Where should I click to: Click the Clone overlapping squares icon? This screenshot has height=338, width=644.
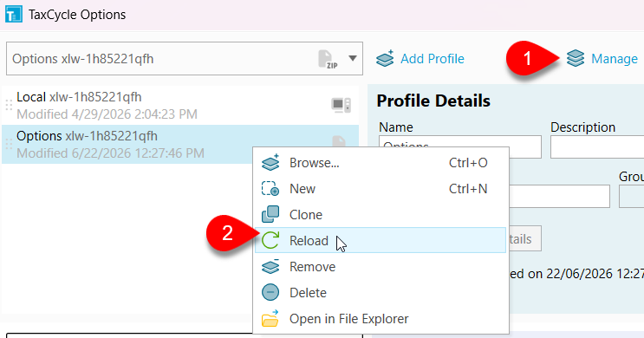tap(270, 214)
